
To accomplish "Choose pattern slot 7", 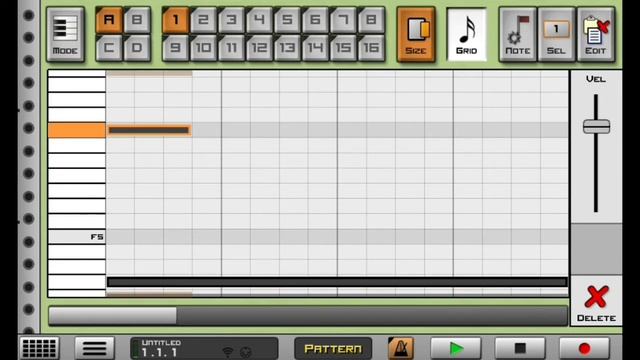I will click(x=343, y=20).
